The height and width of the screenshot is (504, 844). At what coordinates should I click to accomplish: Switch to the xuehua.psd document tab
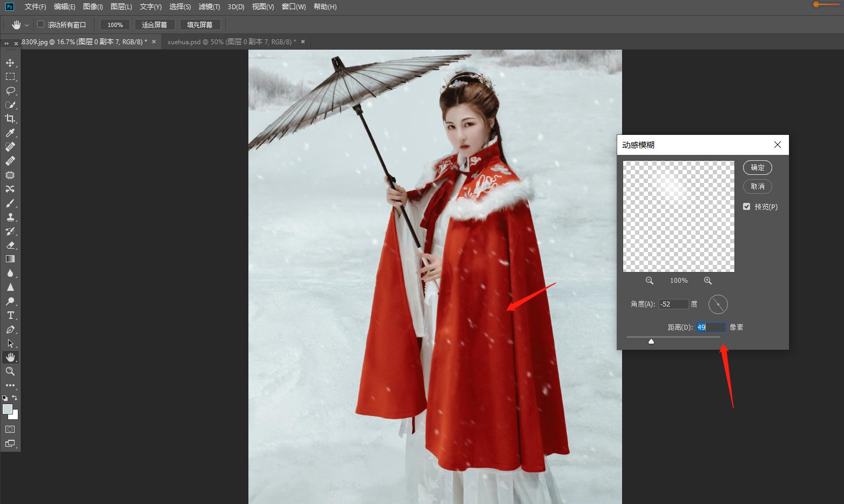[x=232, y=42]
